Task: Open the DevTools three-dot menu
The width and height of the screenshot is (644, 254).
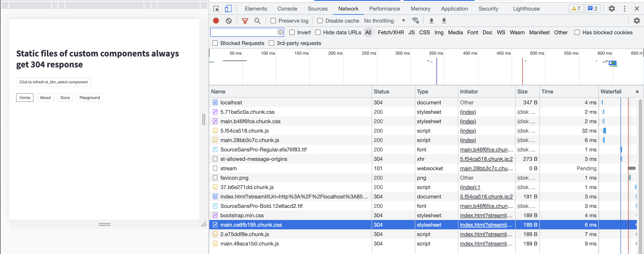Action: coord(624,8)
